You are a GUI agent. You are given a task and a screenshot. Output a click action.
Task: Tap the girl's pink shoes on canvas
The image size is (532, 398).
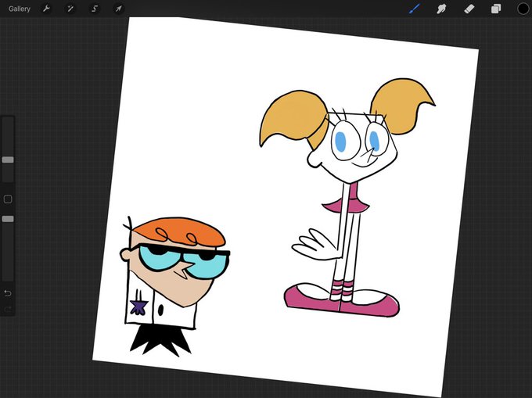tap(342, 300)
